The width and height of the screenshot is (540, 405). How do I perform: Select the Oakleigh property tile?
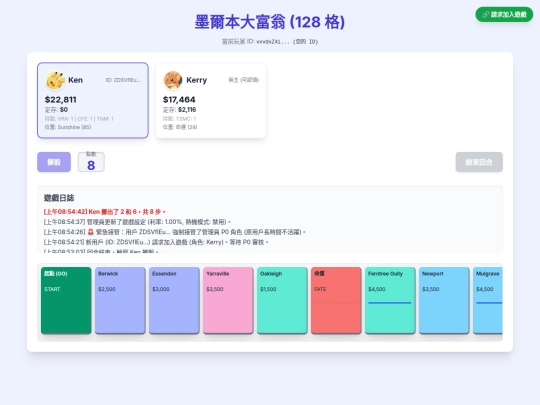point(282,300)
